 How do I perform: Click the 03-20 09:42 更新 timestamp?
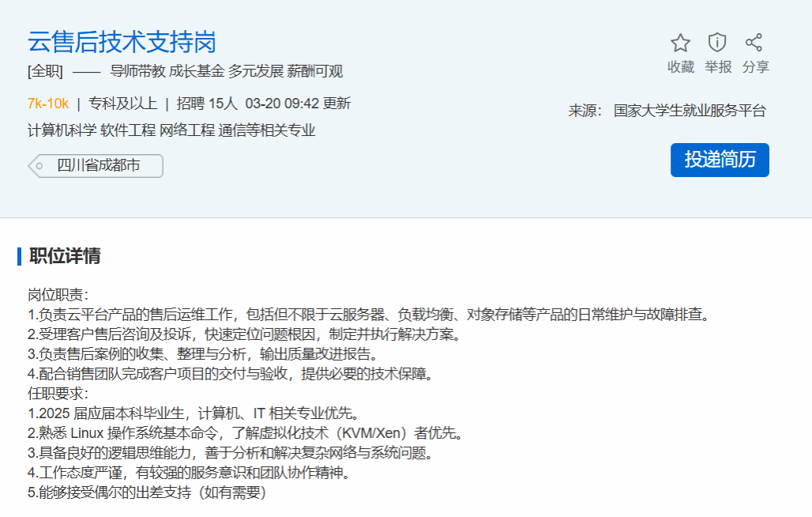298,104
